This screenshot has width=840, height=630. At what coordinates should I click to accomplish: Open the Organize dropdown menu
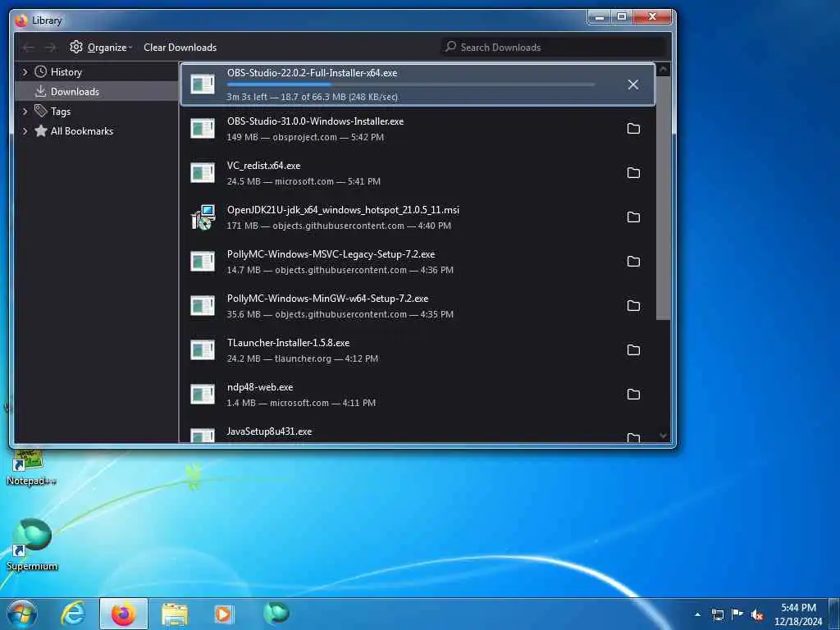point(101,47)
